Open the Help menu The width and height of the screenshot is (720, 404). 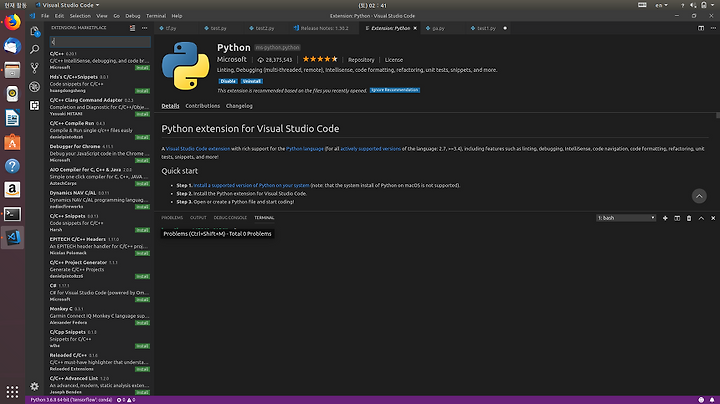coord(177,16)
